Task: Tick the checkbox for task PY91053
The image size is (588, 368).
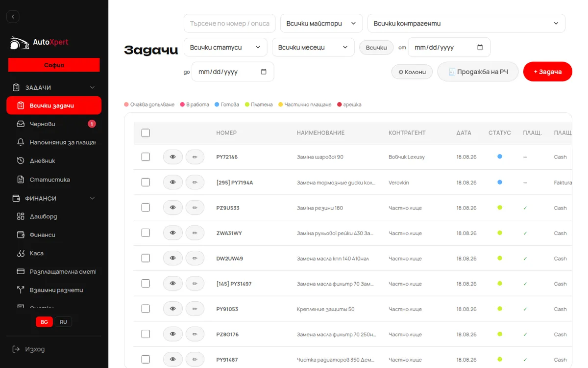Action: pyautogui.click(x=146, y=309)
